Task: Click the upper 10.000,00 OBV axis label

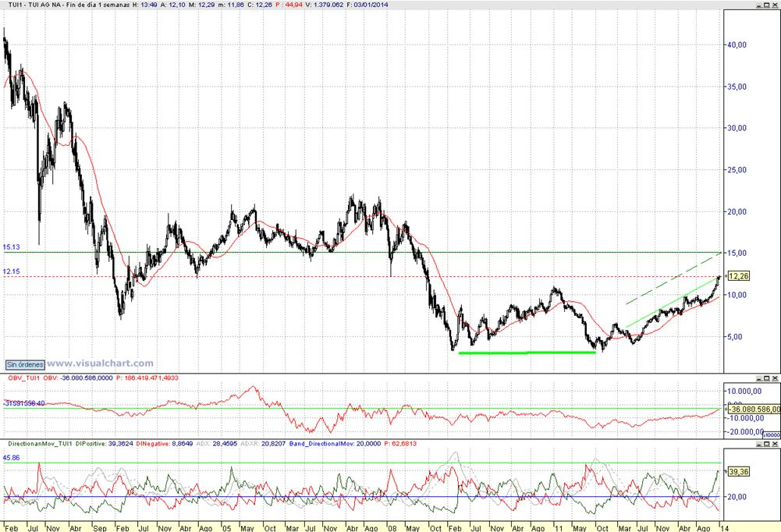Action: tap(746, 392)
